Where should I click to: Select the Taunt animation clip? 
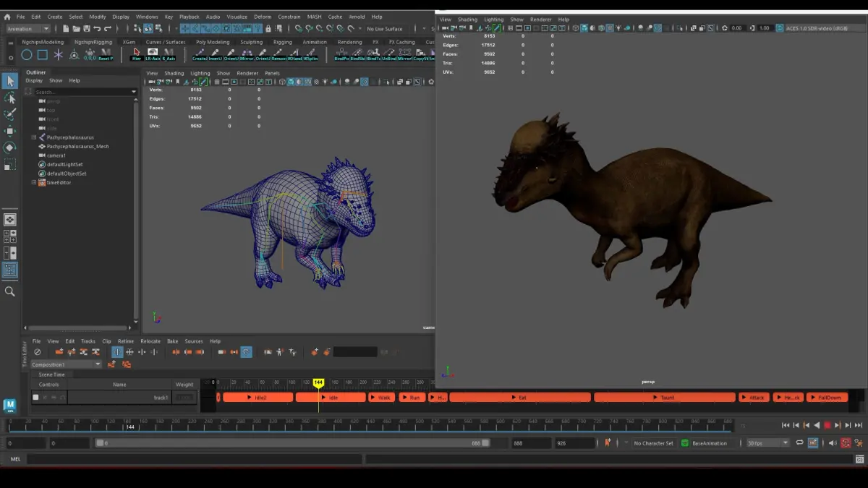[664, 398]
